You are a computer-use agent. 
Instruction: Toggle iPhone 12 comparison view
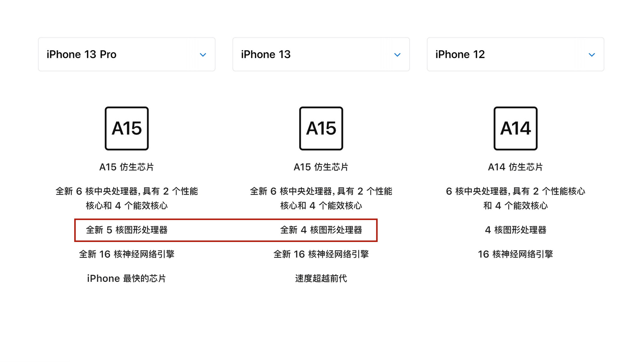[x=591, y=54]
